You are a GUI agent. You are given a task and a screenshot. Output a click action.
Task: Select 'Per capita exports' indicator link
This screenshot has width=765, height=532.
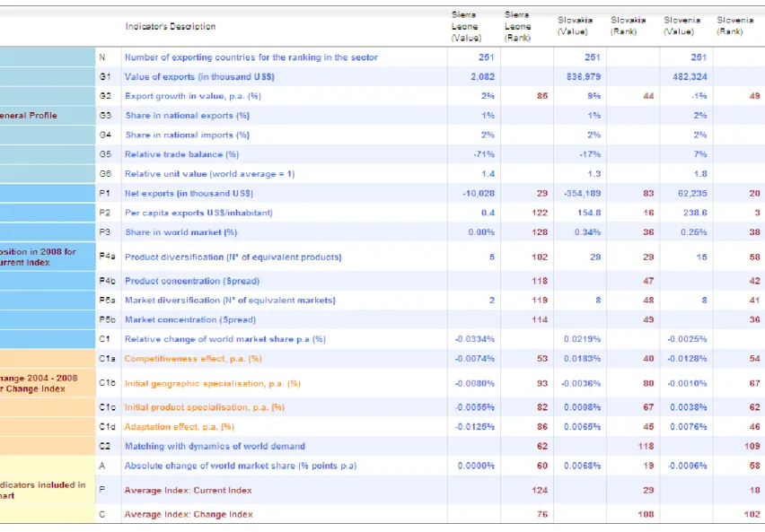pos(198,213)
